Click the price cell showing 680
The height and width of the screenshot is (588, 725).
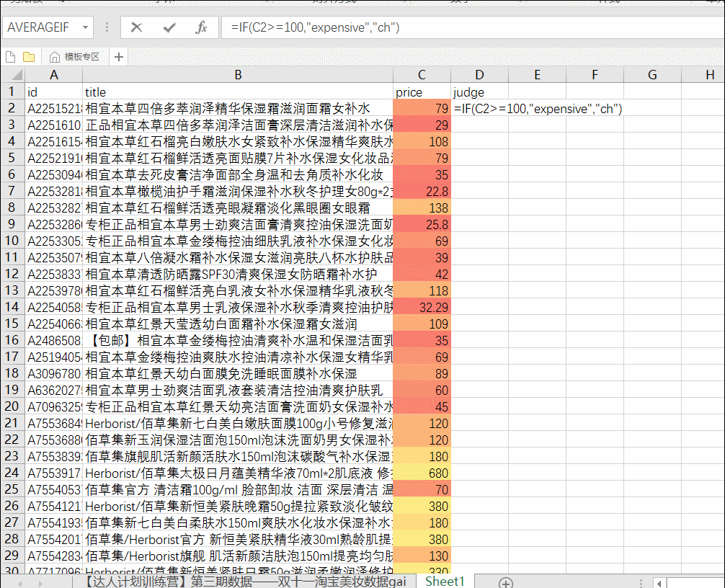tap(422, 473)
